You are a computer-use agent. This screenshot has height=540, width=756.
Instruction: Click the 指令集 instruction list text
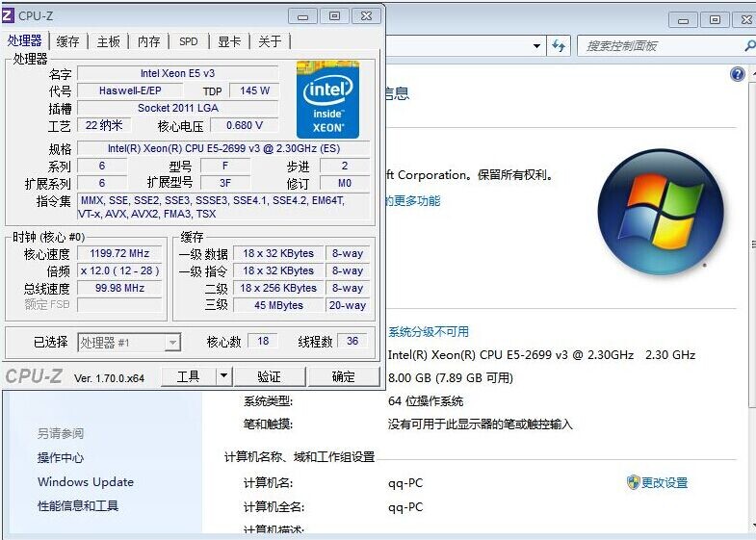(223, 207)
